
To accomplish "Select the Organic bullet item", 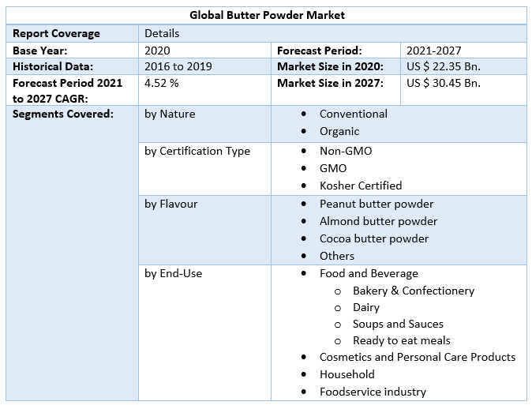I will 339,131.
